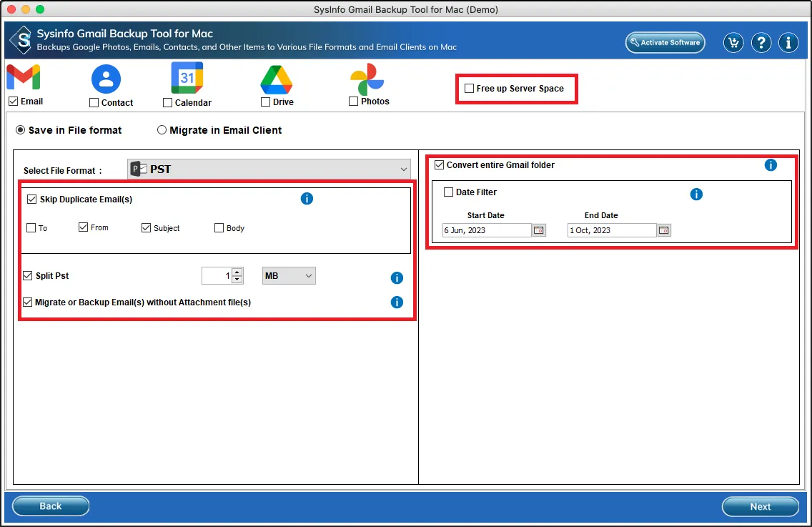812x527 pixels.
Task: Click the shopping cart purchase icon
Action: coord(733,43)
